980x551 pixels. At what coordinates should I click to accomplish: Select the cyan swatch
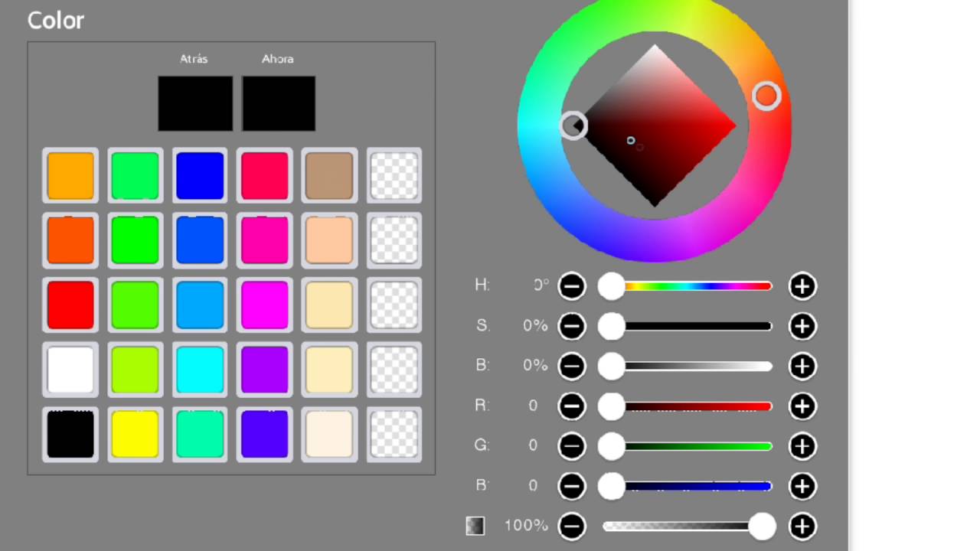coord(200,370)
